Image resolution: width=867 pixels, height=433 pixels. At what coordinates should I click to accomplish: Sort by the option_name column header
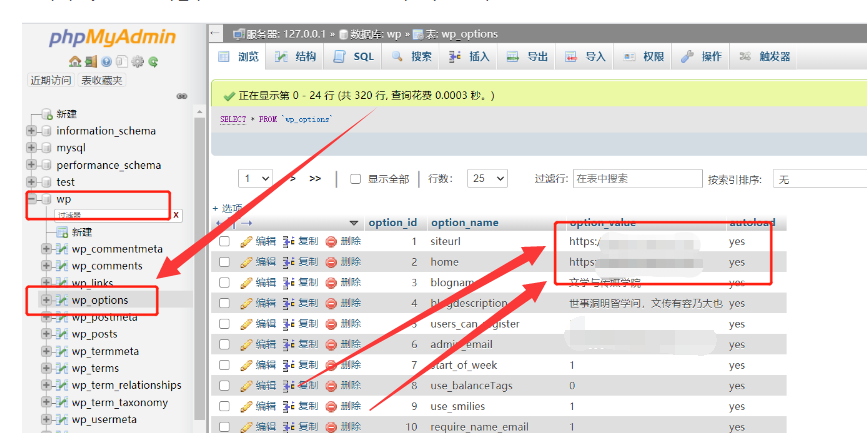464,223
